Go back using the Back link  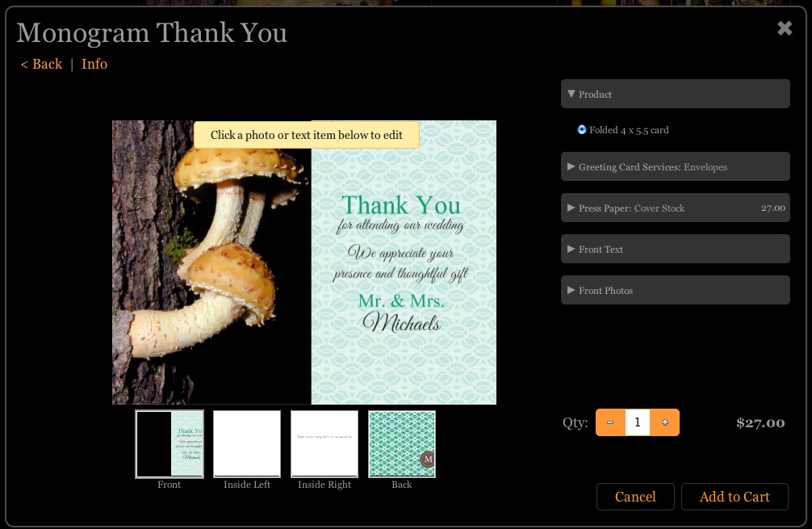pos(41,65)
